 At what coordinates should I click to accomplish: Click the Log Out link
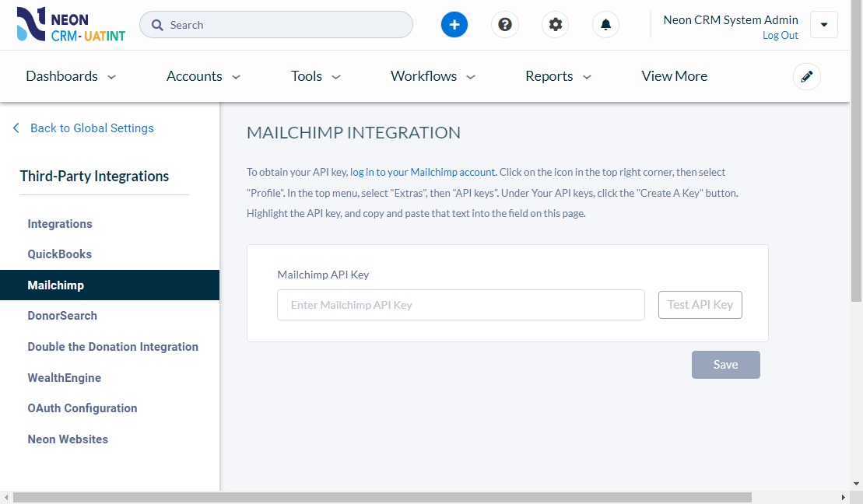coord(780,35)
